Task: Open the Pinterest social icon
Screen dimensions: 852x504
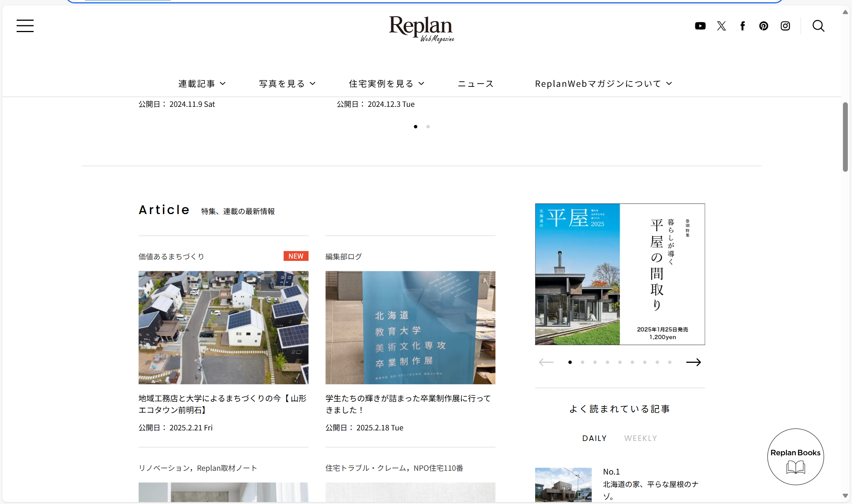Action: point(764,26)
